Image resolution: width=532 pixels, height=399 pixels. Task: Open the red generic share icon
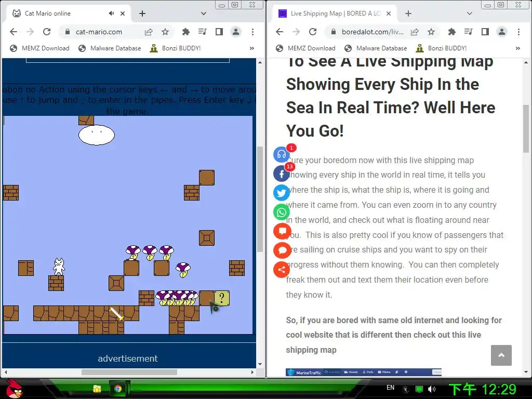(282, 270)
